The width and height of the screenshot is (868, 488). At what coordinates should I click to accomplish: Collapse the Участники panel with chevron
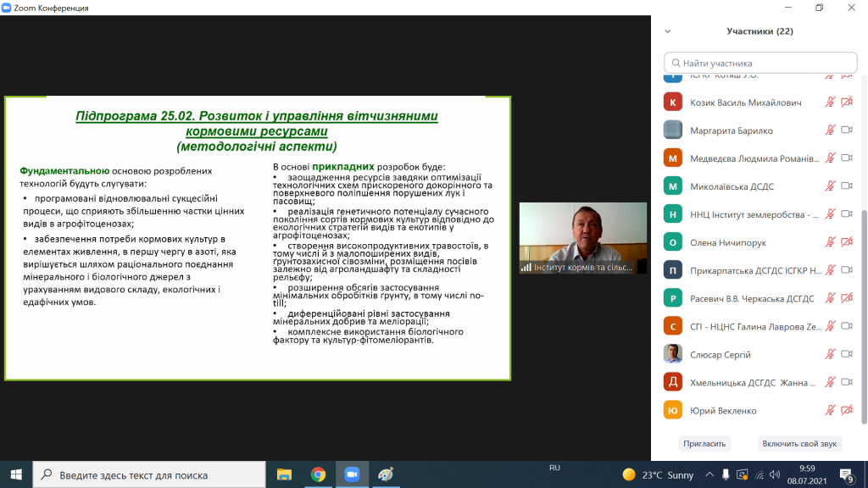(668, 31)
